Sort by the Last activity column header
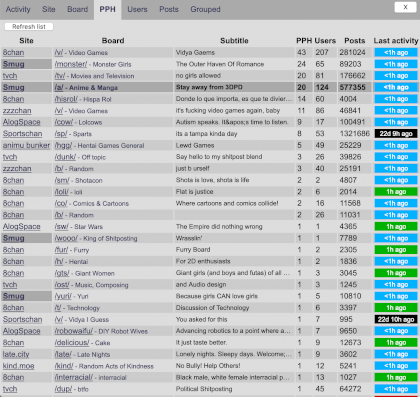The width and height of the screenshot is (420, 397). 396,41
